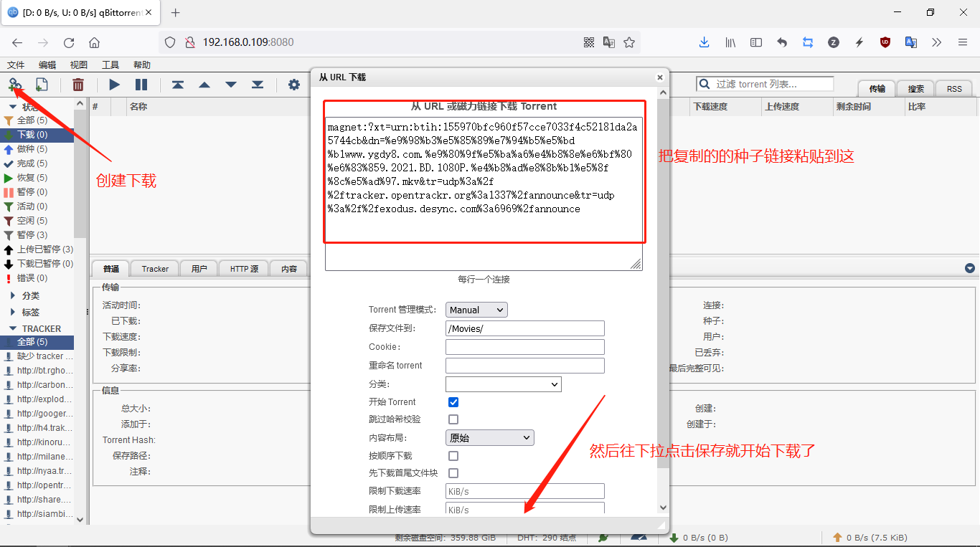Expand the 分类 section in sidebar
This screenshot has height=547, width=980.
13,295
